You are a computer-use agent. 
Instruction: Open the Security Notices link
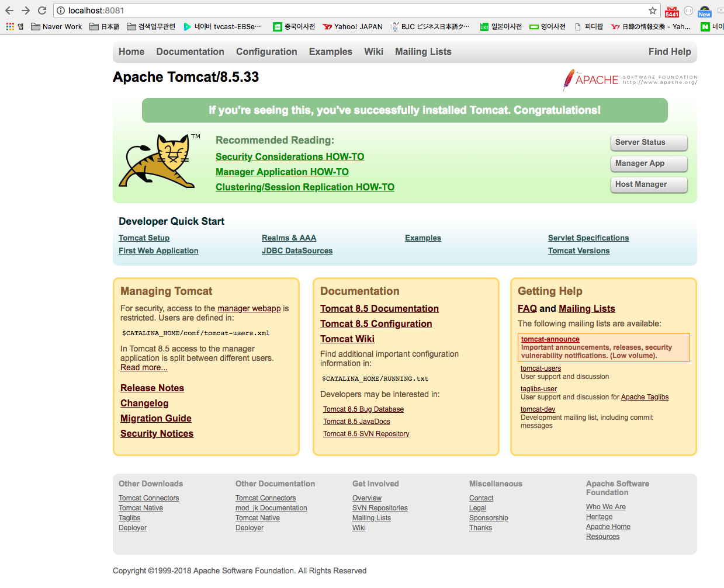tap(157, 433)
